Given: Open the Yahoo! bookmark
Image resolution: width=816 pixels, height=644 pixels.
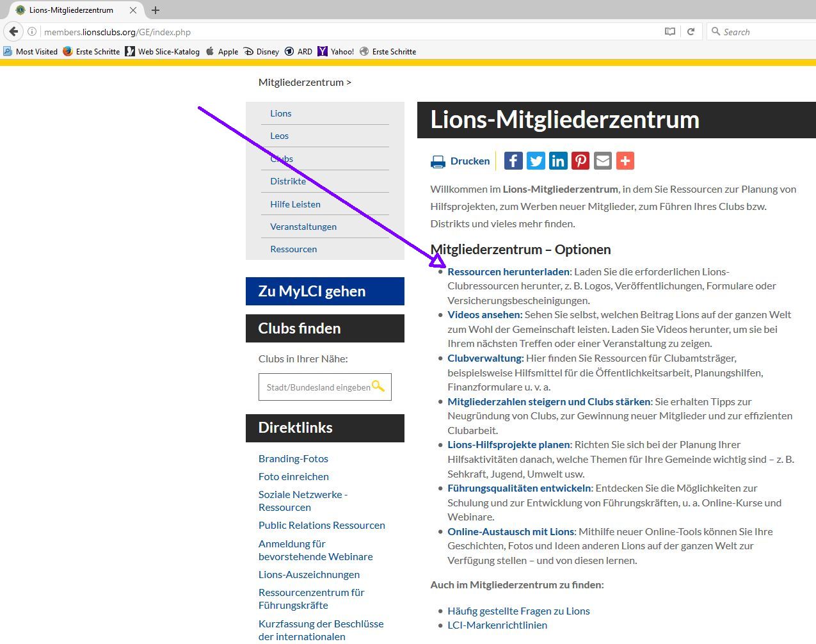Looking at the screenshot, I should 335,51.
